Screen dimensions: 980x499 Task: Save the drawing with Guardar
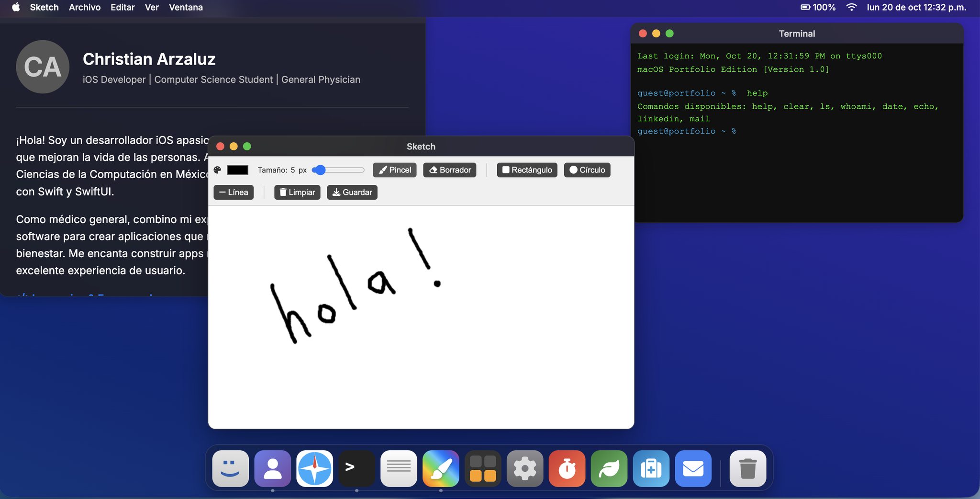click(x=352, y=193)
